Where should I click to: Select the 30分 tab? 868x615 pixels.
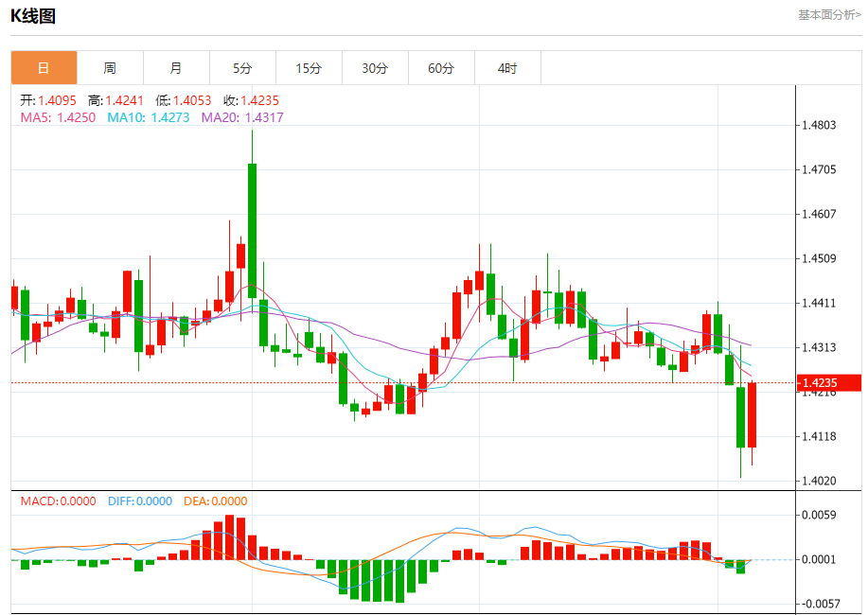pos(375,68)
